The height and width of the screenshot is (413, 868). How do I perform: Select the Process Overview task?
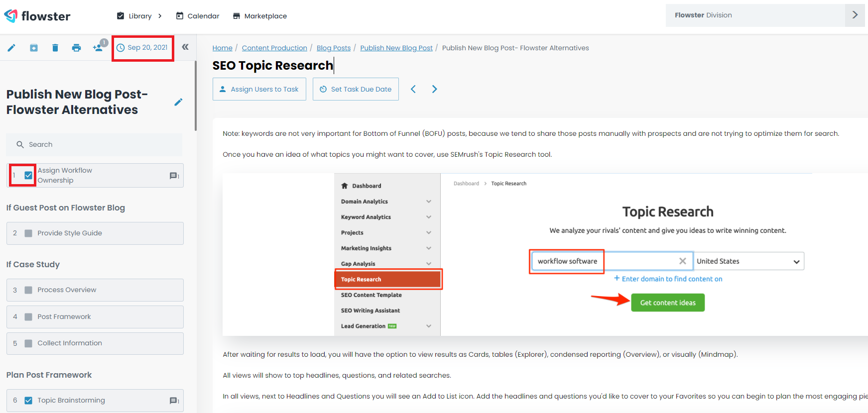(x=95, y=290)
